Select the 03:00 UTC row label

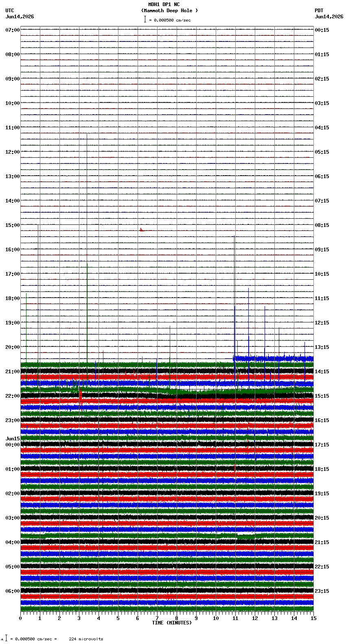[x=13, y=518]
